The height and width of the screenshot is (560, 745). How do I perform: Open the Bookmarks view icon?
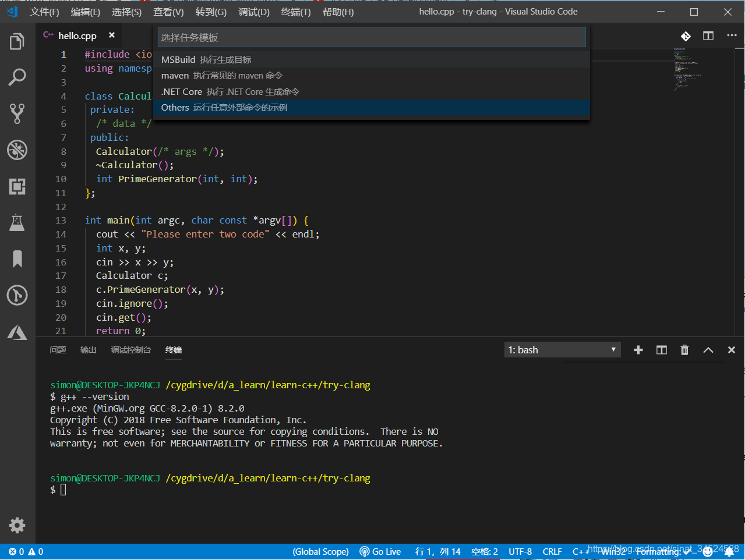click(x=17, y=259)
